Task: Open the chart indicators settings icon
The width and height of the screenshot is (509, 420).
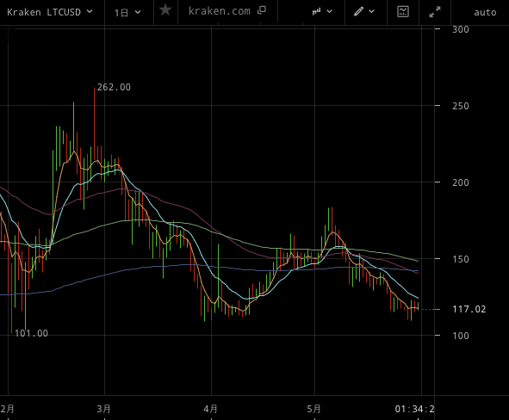Action: click(x=403, y=12)
